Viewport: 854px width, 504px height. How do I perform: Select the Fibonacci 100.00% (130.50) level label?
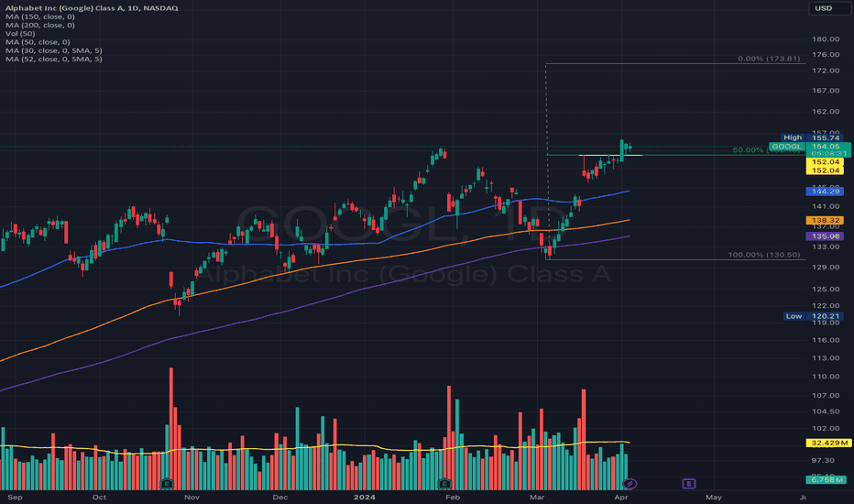coord(764,255)
